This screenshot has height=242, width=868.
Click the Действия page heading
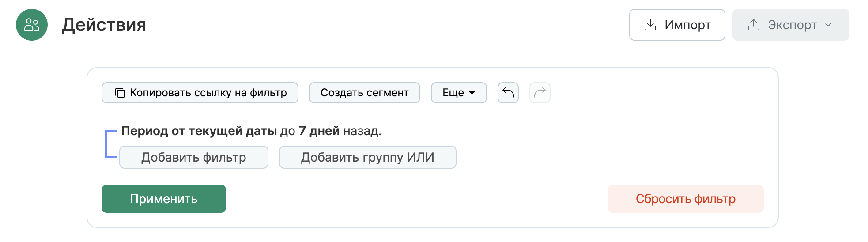click(104, 25)
